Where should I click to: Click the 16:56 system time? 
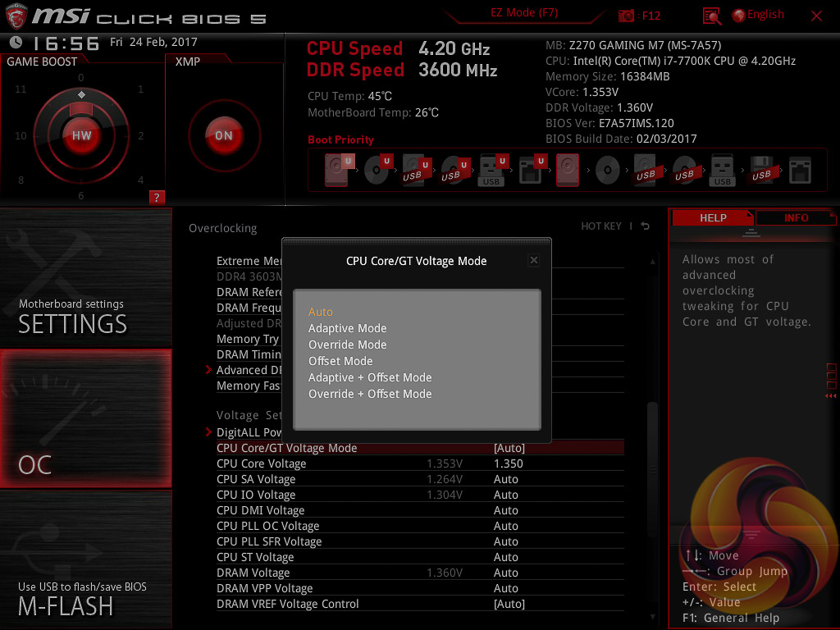(66, 43)
